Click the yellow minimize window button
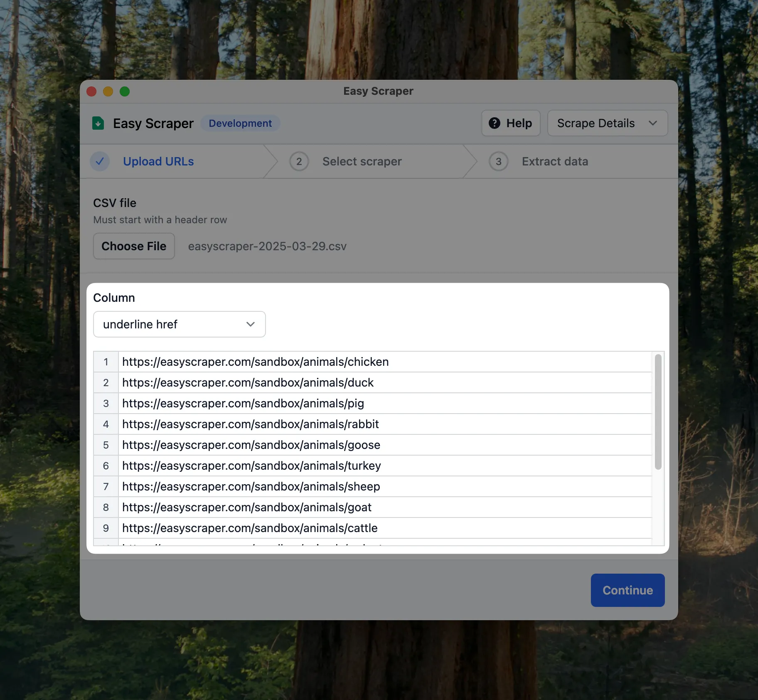Screen dimensions: 758x700 pyautogui.click(x=108, y=91)
